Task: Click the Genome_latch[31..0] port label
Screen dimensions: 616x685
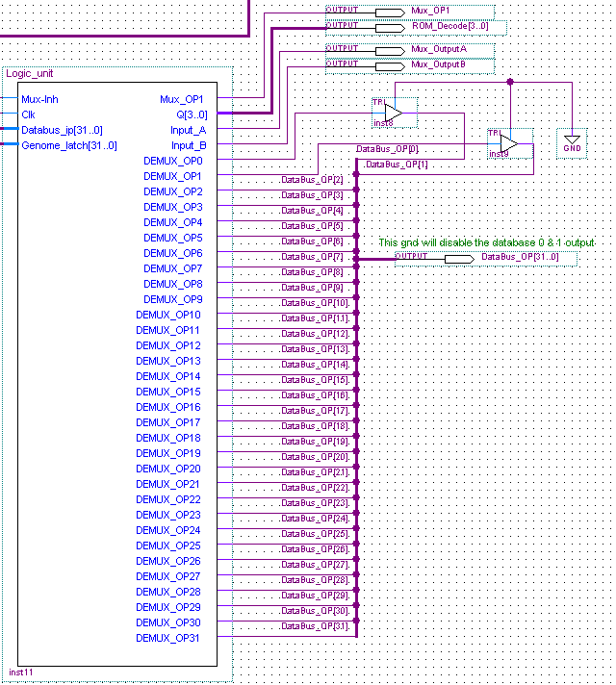Action: 68,145
